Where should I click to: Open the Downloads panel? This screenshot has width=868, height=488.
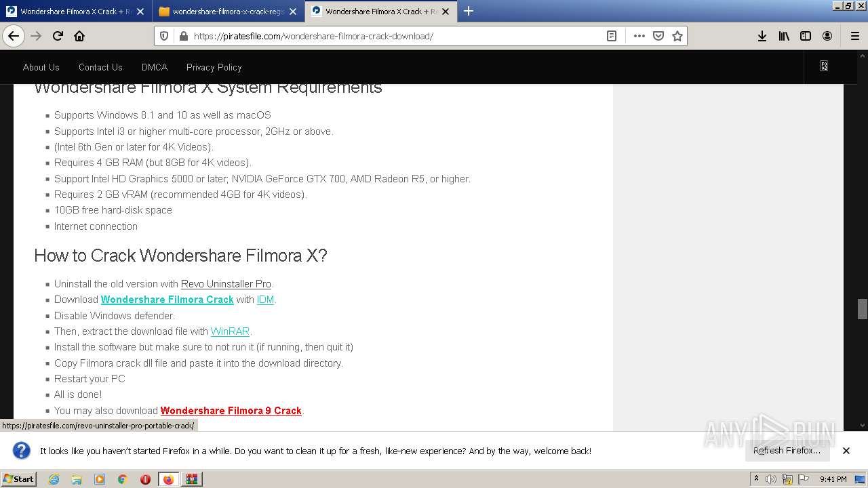pos(762,36)
